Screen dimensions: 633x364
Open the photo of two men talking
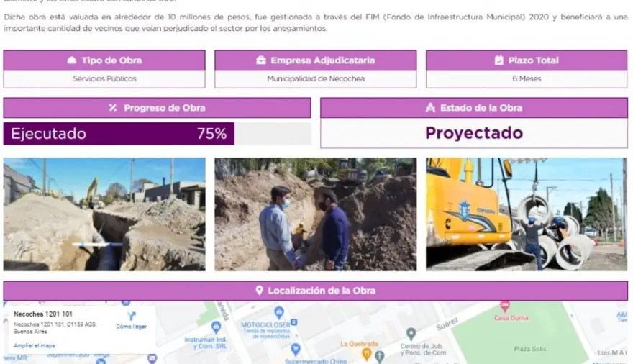[x=315, y=214]
